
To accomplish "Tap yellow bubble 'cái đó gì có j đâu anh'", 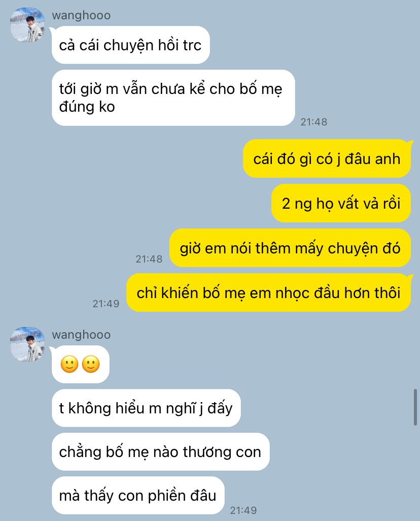I will click(327, 158).
